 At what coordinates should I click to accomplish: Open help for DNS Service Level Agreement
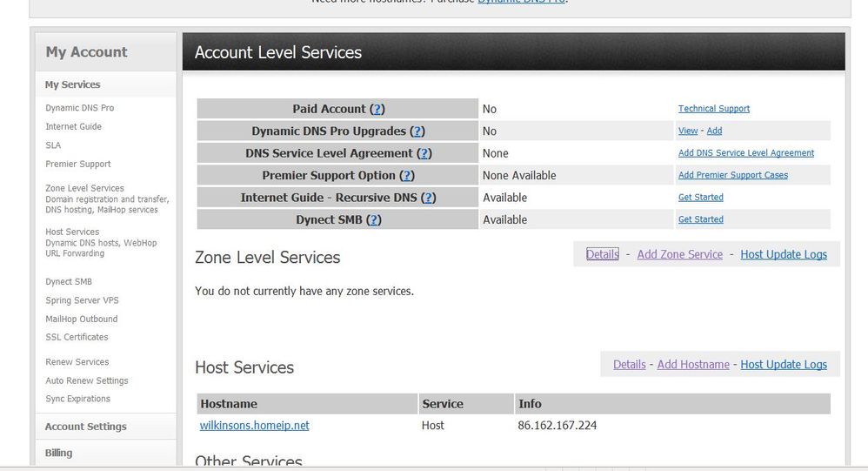(x=424, y=153)
